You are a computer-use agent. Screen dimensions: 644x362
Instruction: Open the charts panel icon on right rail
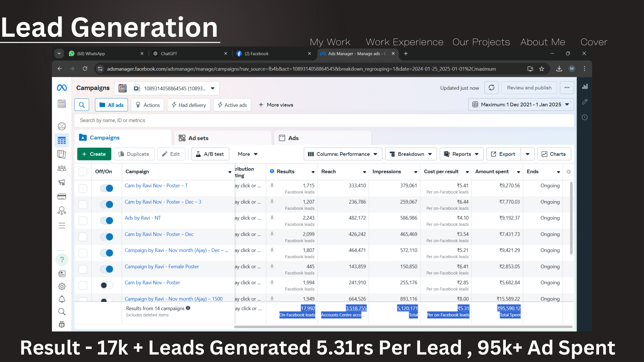585,87
